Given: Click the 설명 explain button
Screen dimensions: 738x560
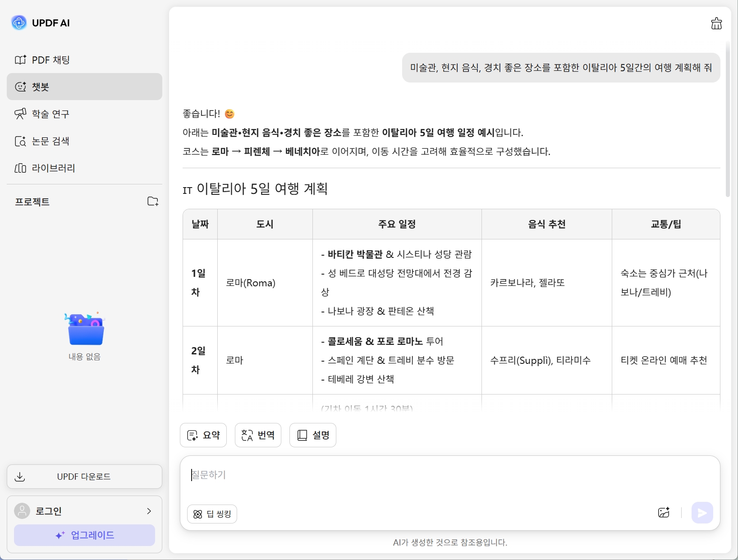Looking at the screenshot, I should tap(312, 435).
